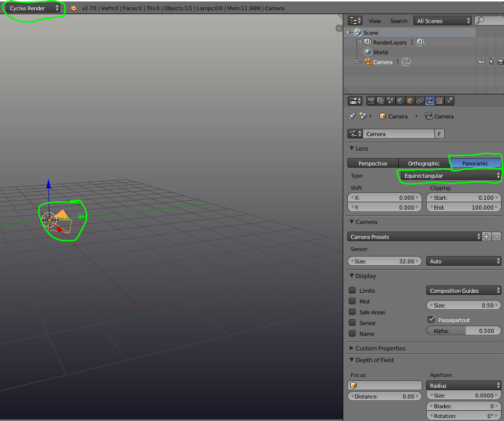
Task: Open the Camera Presets dropdown
Action: point(414,237)
